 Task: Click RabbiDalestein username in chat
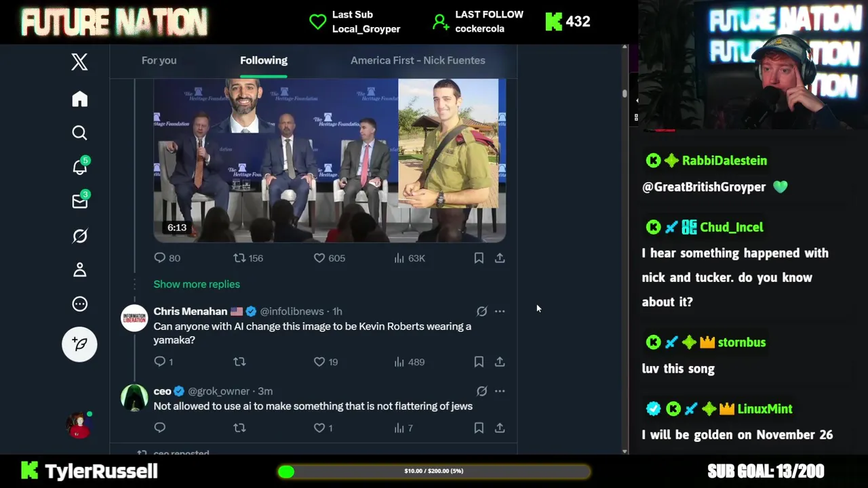724,161
